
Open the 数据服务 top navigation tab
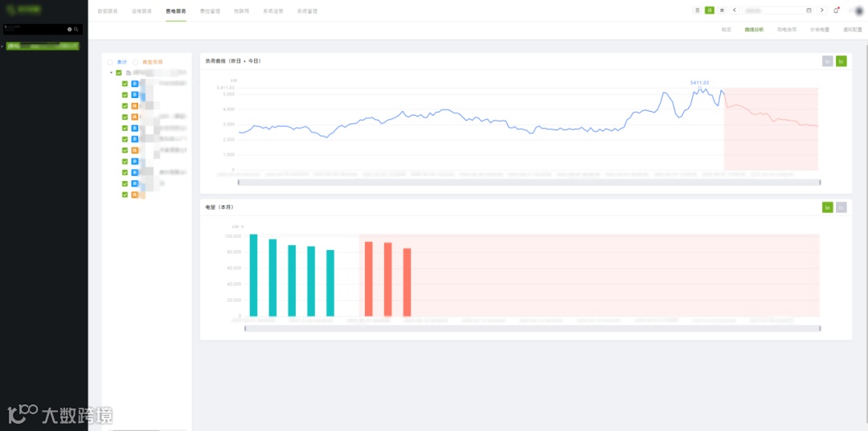coord(108,11)
